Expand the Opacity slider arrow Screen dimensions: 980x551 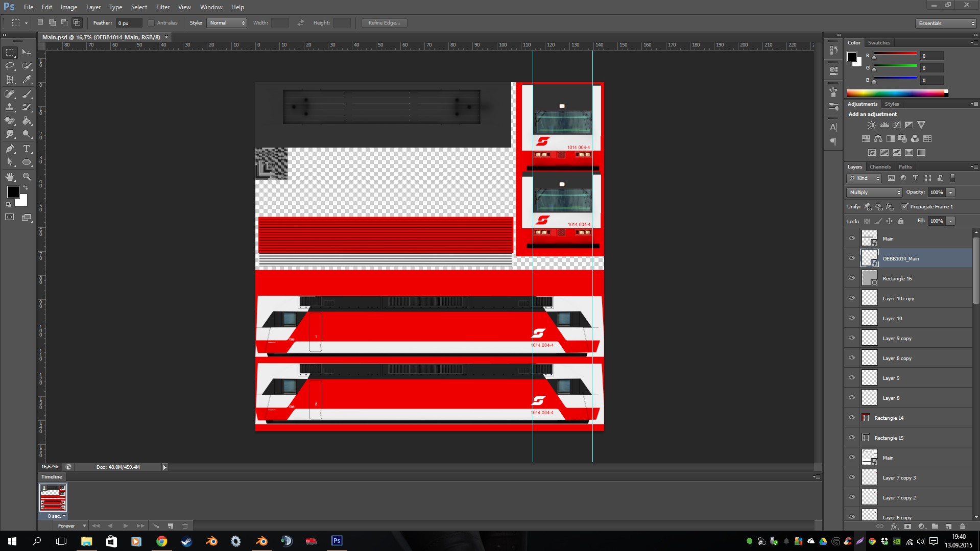coord(951,193)
